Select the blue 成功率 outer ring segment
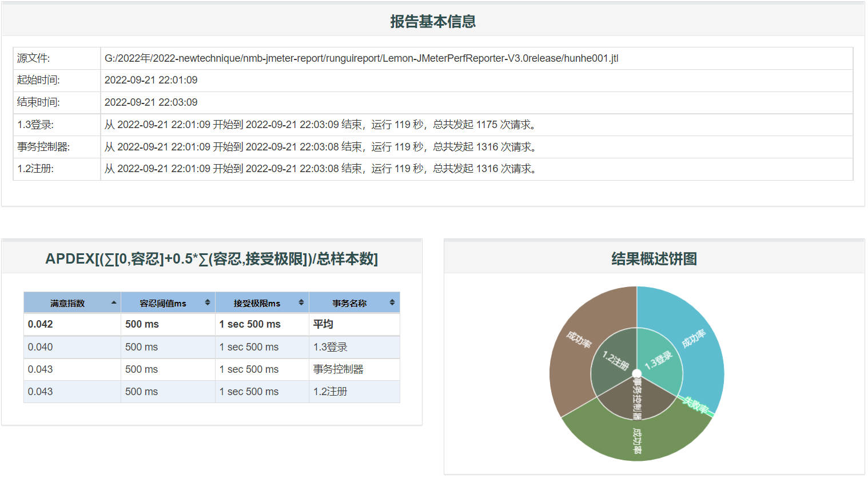 coord(693,339)
